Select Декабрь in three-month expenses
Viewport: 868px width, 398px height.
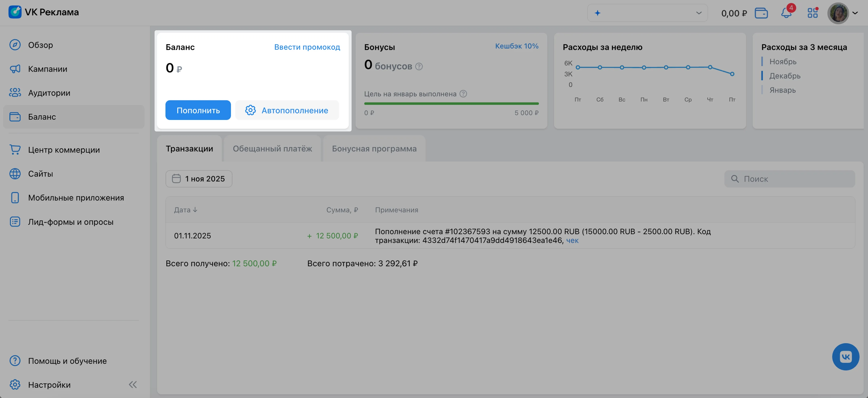click(x=785, y=76)
